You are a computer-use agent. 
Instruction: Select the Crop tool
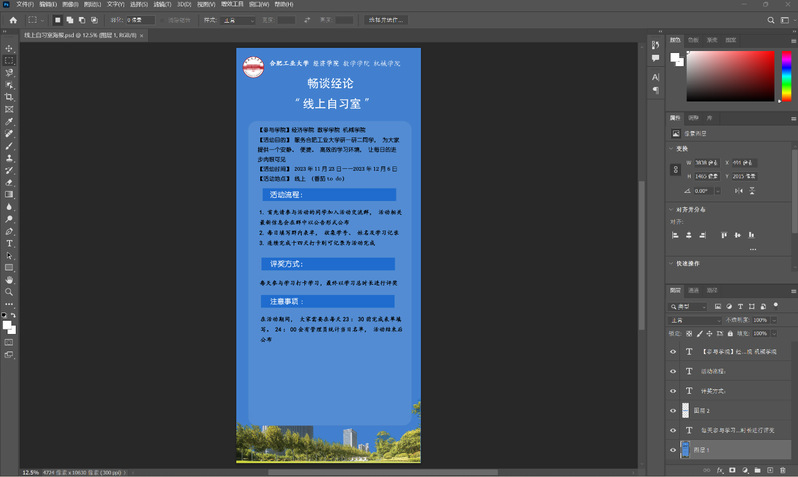pyautogui.click(x=9, y=97)
